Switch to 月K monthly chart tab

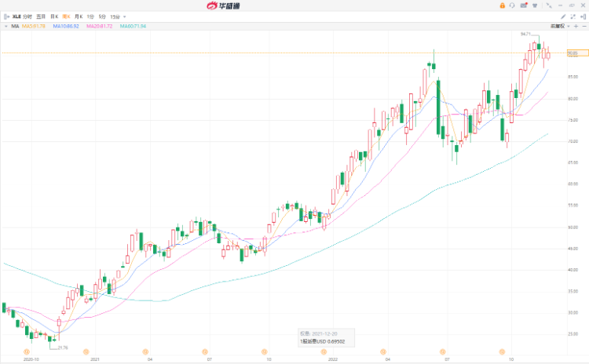coord(78,16)
